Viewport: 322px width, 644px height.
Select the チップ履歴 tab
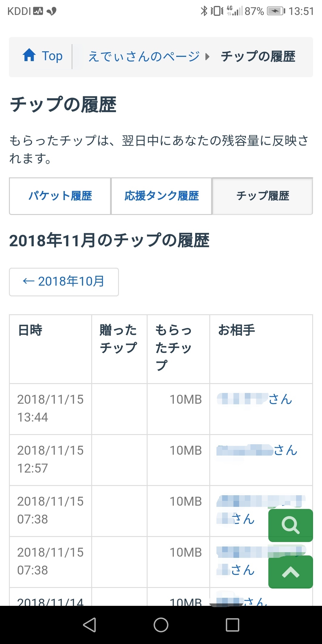pos(262,196)
